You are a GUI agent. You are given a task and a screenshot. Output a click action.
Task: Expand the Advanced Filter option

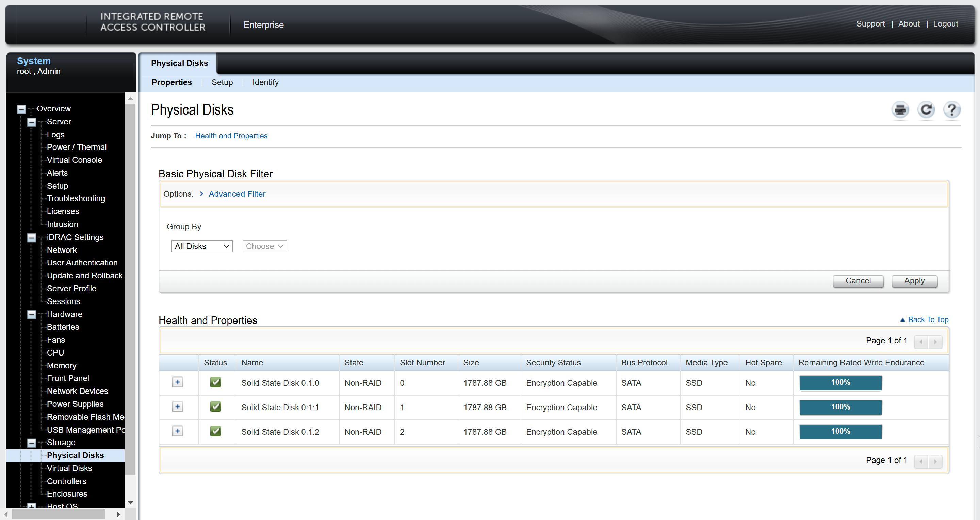tap(236, 194)
